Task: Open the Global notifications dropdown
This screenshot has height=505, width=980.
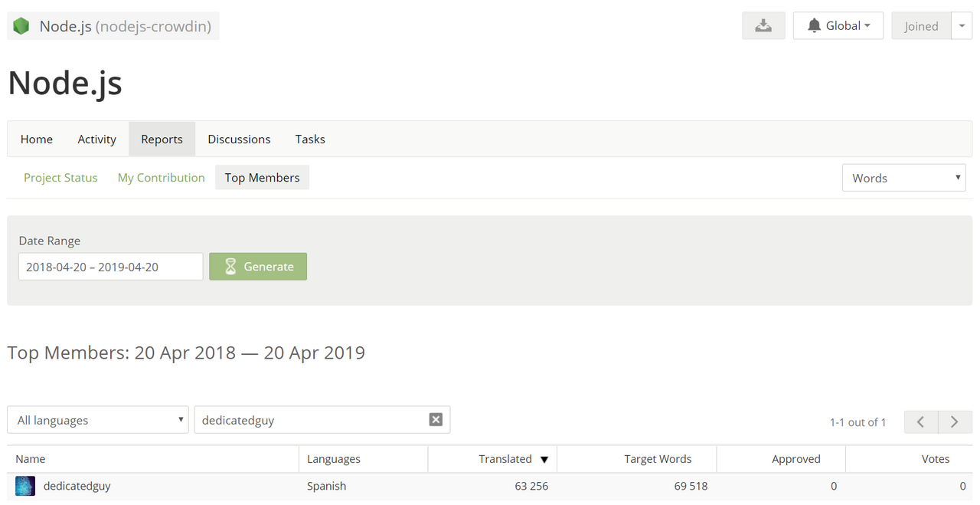Action: click(838, 25)
